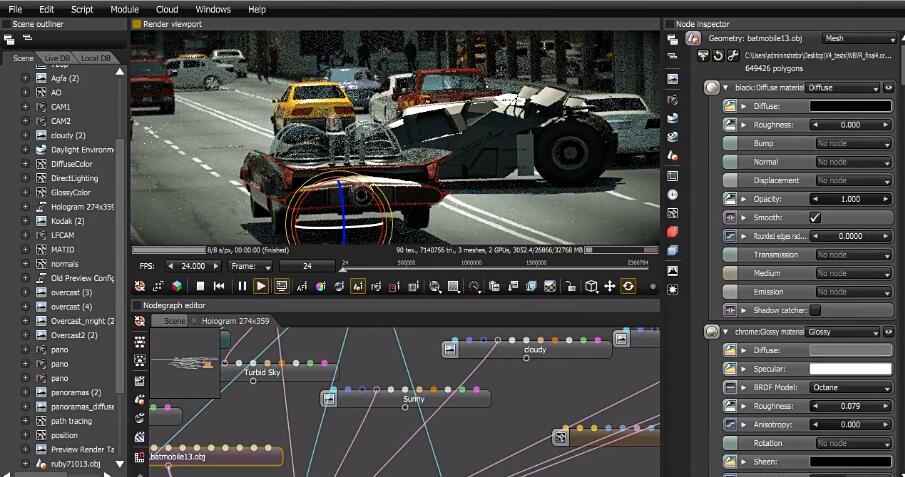This screenshot has width=905, height=477.
Task: Select the move gizmo cross-arrows icon
Action: click(609, 286)
